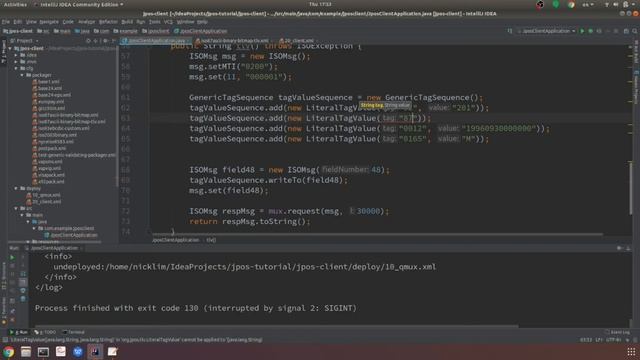Collapse the jpos-client project root node
Screen dimensions: 640x360
(10, 48)
